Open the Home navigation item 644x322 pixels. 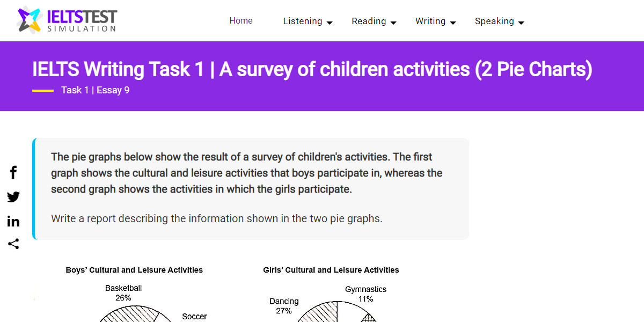(x=240, y=20)
